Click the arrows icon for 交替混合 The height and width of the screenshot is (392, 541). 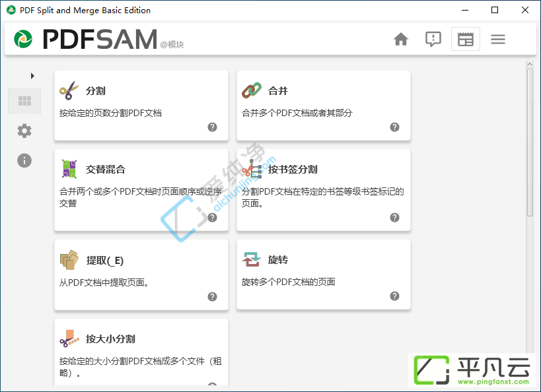[x=69, y=169]
